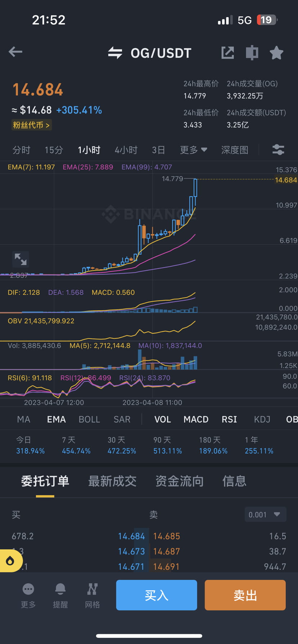Tap the 卖出 sell button
Screen dimensions: 298x644
(x=245, y=595)
